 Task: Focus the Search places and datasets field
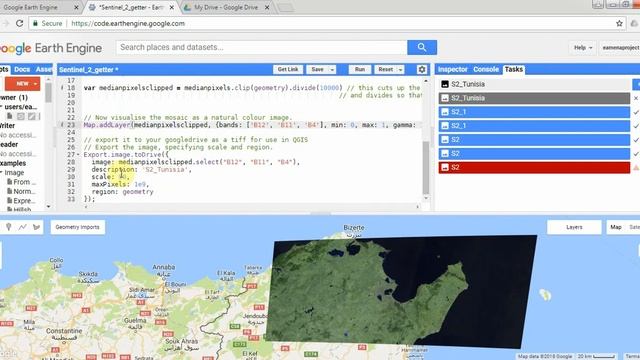point(261,47)
